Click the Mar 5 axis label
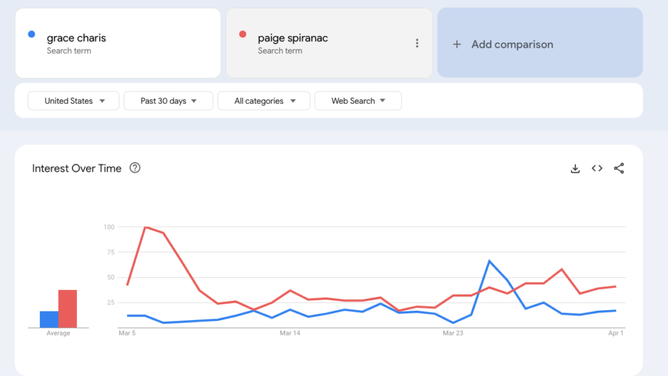The height and width of the screenshot is (376, 668). point(127,333)
